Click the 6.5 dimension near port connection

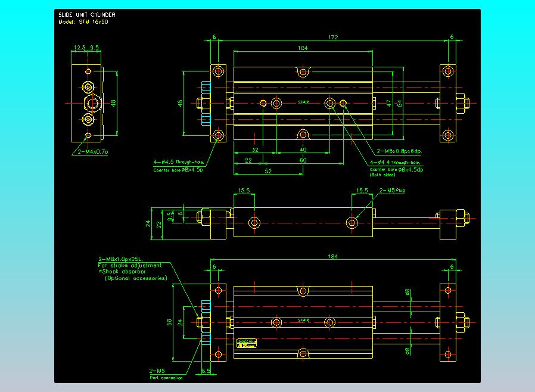coord(206,371)
